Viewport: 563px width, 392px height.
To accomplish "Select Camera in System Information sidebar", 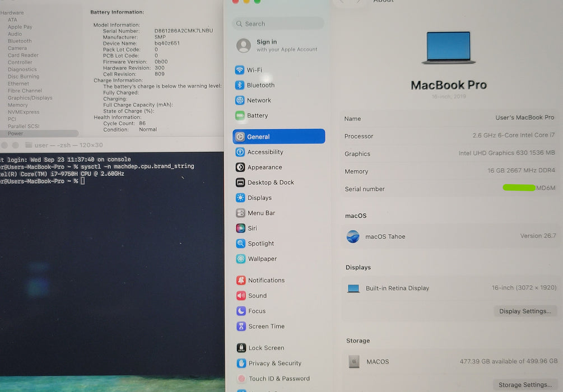I will click(x=17, y=48).
